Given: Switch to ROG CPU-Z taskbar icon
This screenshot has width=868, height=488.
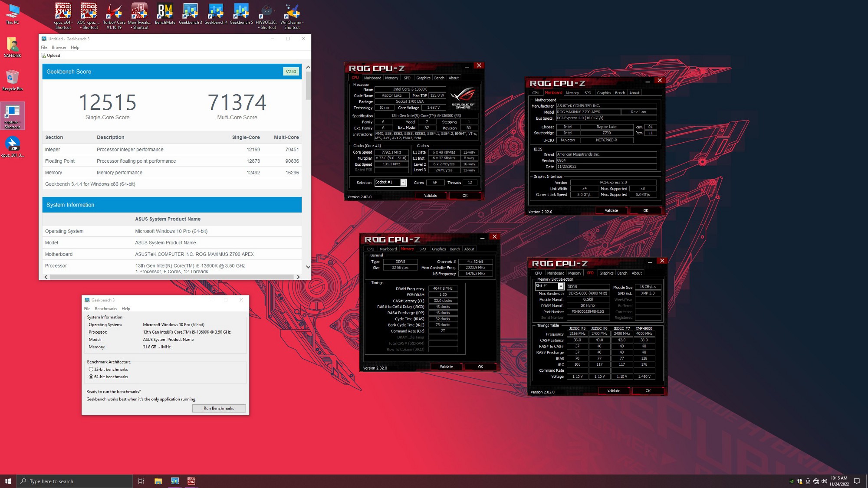Looking at the screenshot, I should coord(191,481).
